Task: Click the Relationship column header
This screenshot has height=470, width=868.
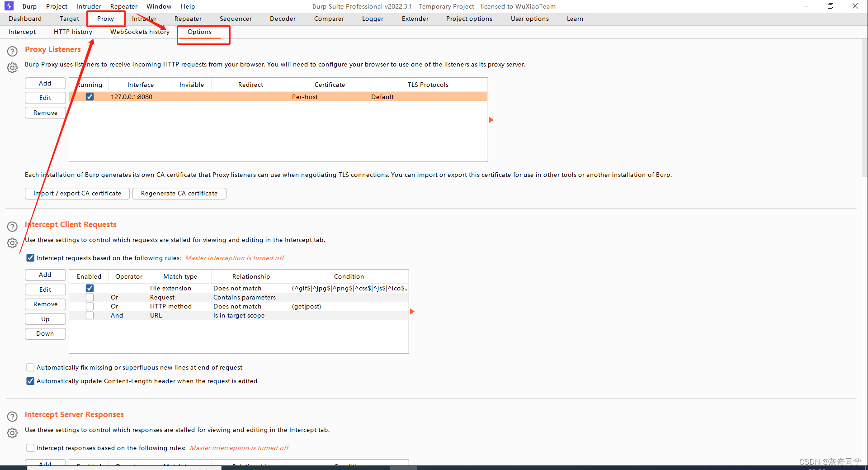Action: pyautogui.click(x=251, y=276)
